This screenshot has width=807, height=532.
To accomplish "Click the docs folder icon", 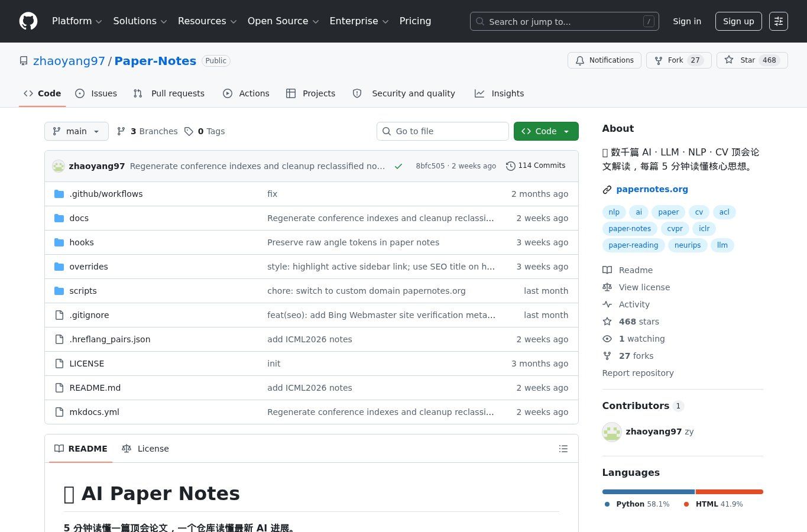I will coord(59,218).
